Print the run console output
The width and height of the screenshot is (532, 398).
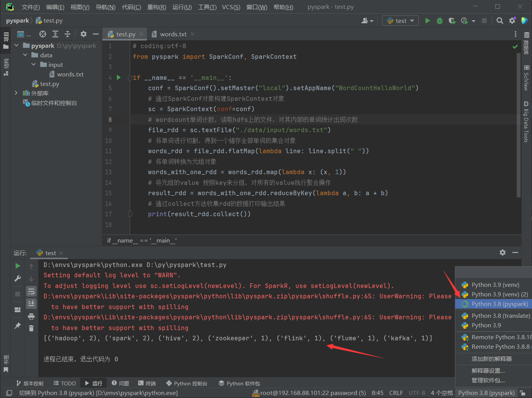[x=31, y=316]
